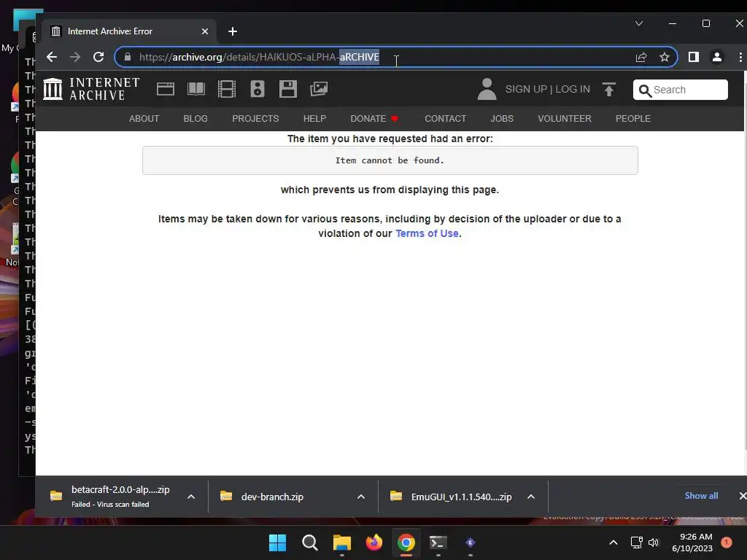Click the Upload arrow icon

tap(609, 89)
